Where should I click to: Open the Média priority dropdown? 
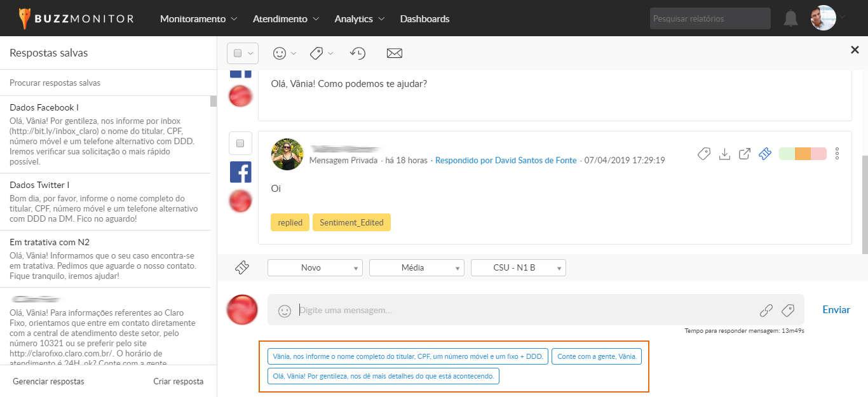(416, 268)
